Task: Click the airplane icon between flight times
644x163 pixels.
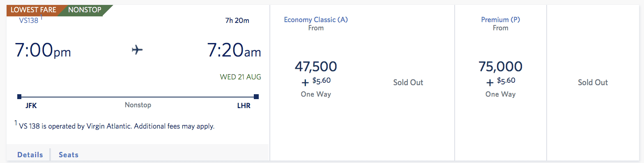Action: (x=137, y=50)
